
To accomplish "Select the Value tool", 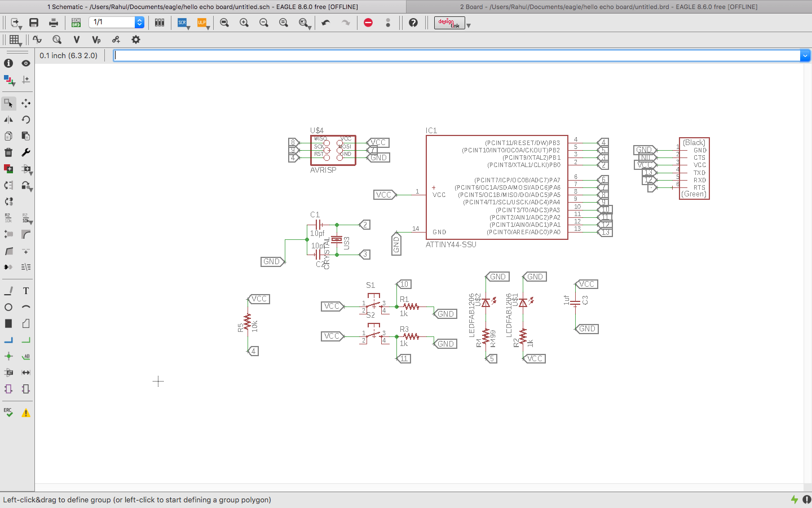I will [x=26, y=218].
